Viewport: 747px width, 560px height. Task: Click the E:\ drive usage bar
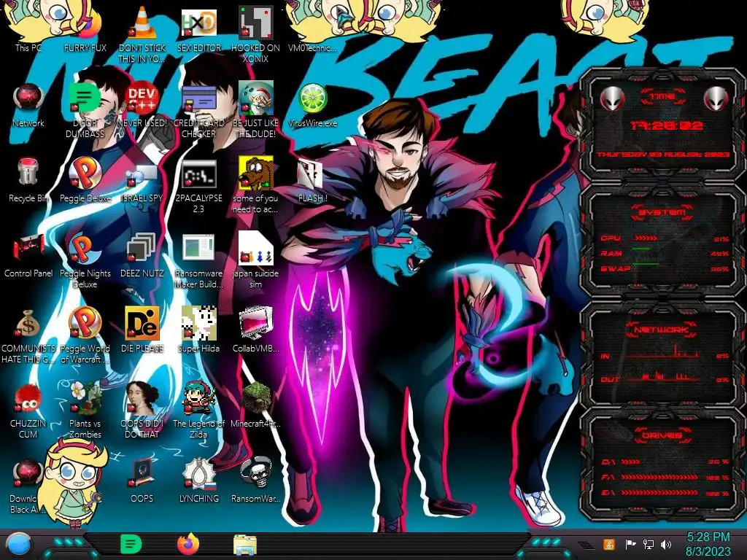click(x=659, y=493)
